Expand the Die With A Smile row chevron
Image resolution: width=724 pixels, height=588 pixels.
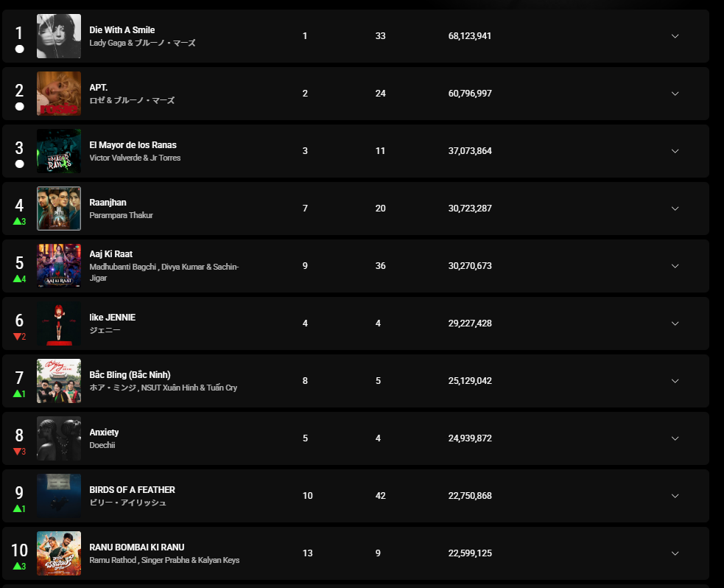coord(675,36)
